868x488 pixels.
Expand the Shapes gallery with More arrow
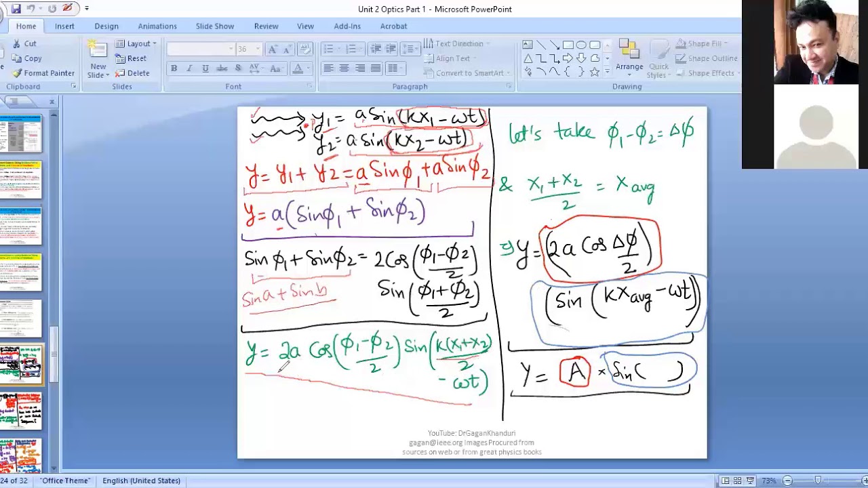tap(607, 72)
